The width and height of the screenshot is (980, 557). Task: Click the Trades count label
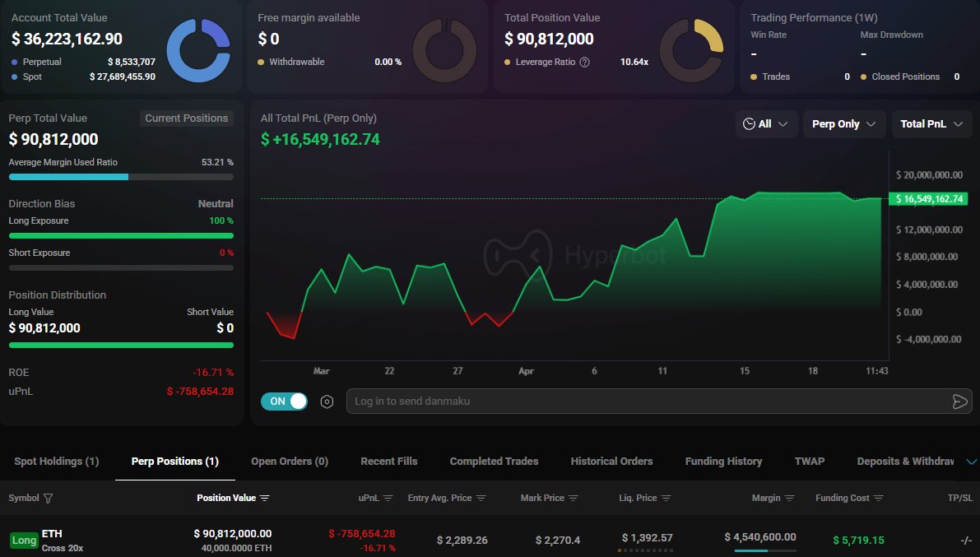pyautogui.click(x=776, y=77)
